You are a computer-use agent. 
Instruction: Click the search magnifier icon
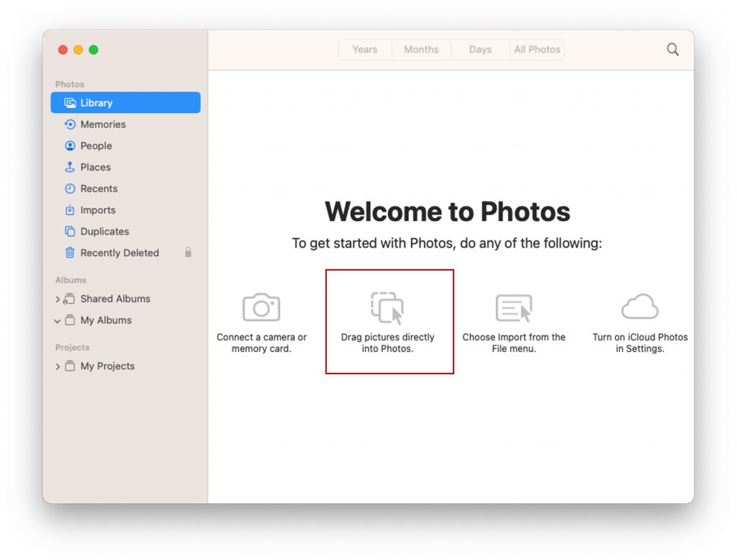pyautogui.click(x=672, y=50)
